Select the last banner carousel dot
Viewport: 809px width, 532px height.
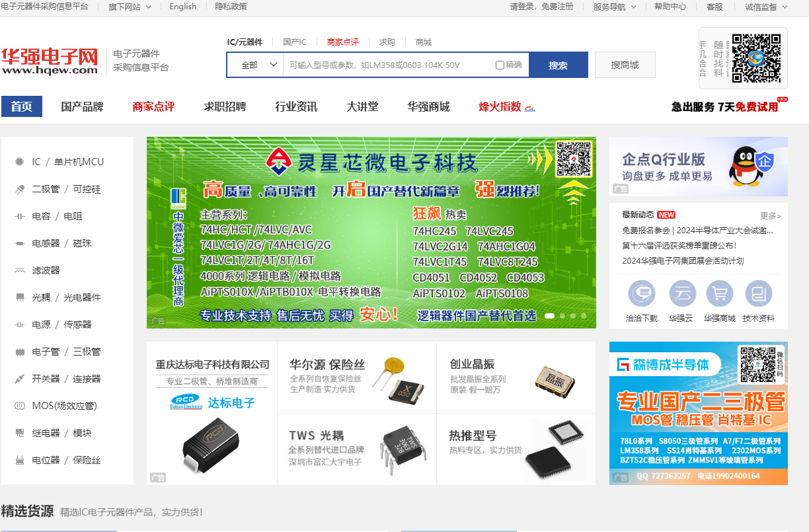point(584,316)
